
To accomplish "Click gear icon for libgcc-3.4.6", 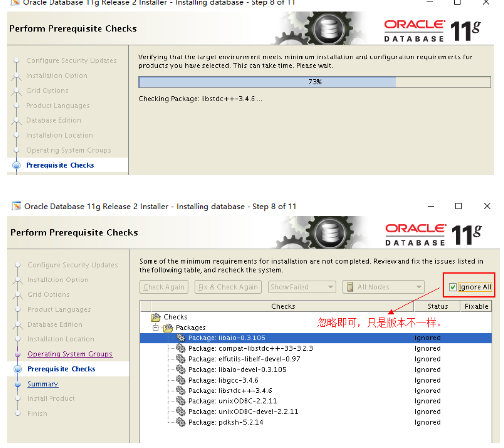I will [x=181, y=380].
